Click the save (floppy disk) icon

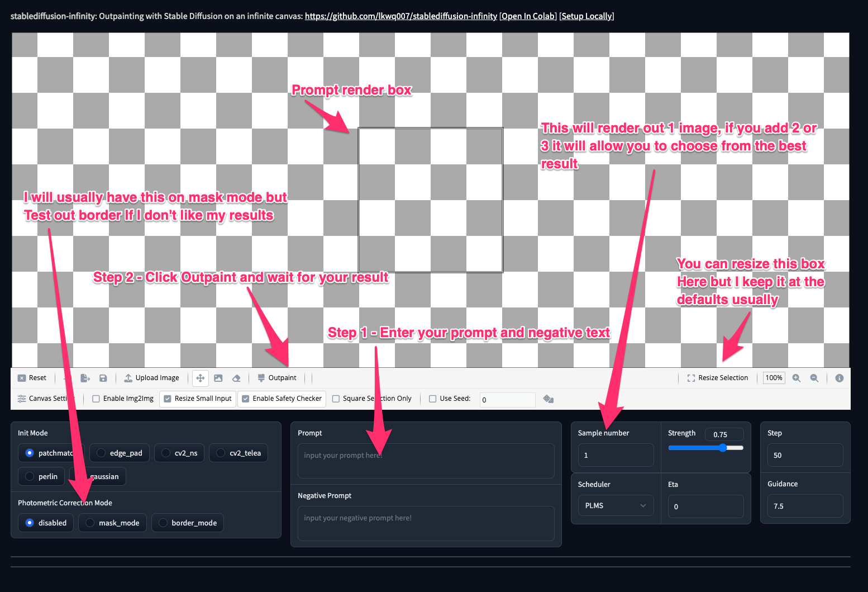[103, 378]
